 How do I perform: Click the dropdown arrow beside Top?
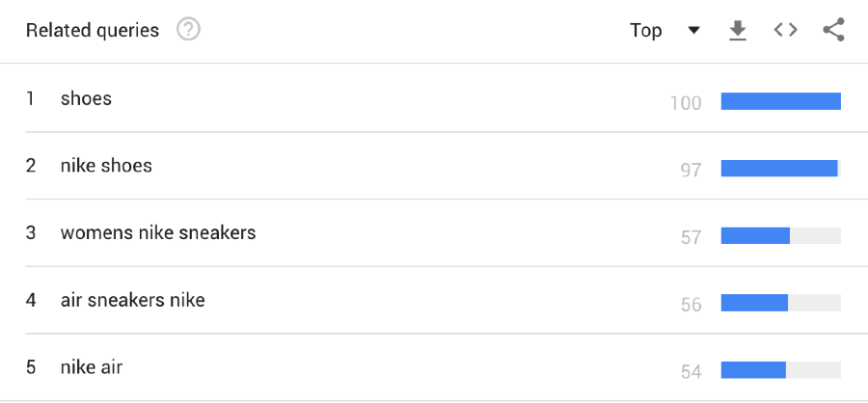pos(693,31)
